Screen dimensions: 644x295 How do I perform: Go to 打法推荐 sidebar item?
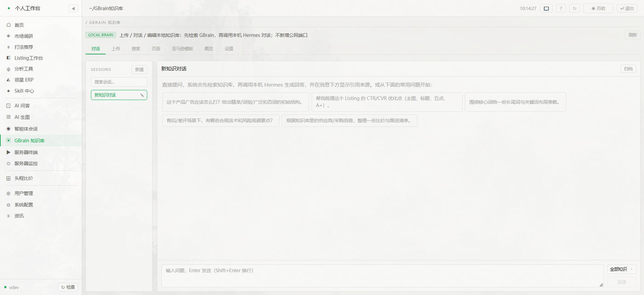pos(41,47)
